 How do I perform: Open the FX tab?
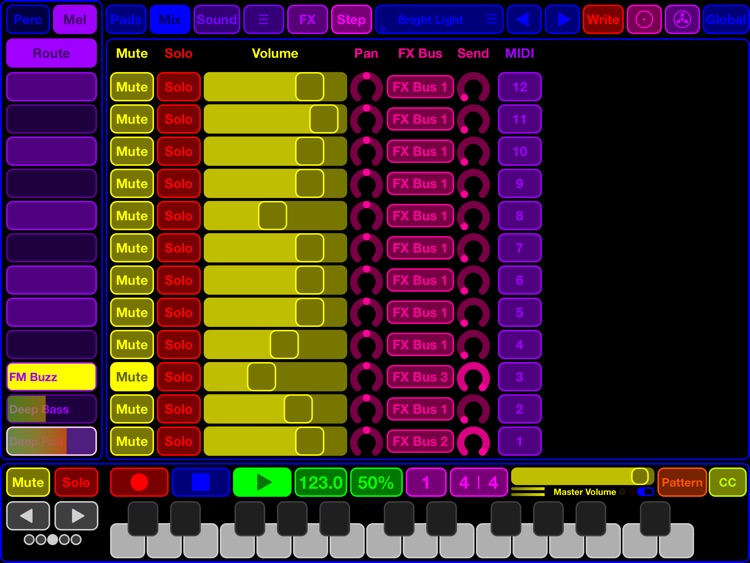pyautogui.click(x=307, y=20)
